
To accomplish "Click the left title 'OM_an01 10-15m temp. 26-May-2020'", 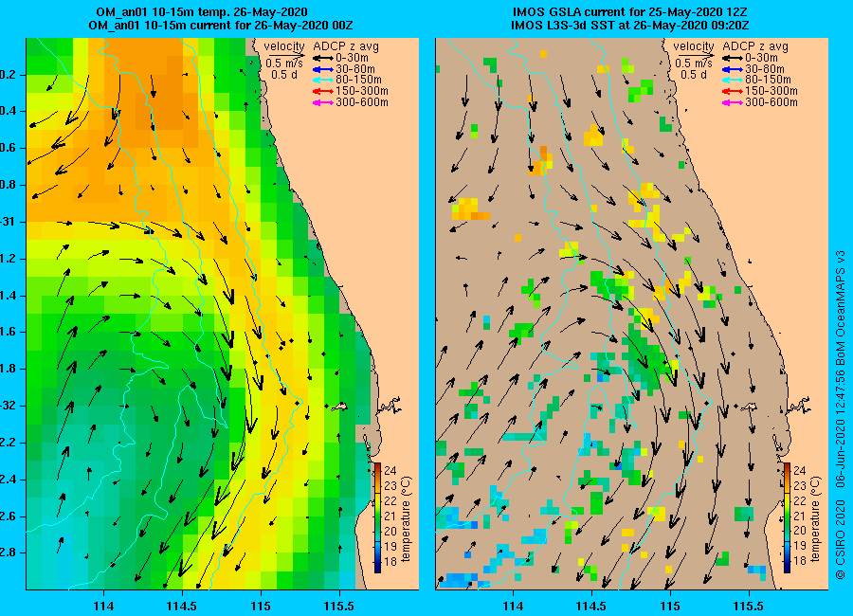I will point(202,12).
